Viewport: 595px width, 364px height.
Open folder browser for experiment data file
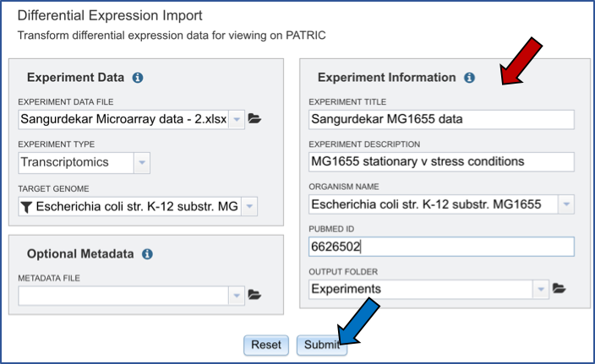point(255,119)
